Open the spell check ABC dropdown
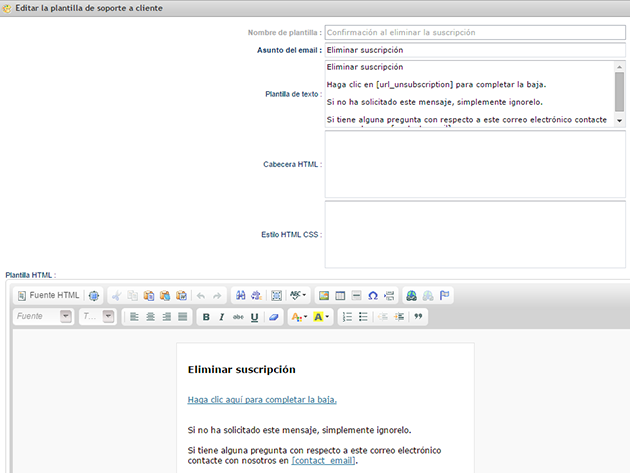Image resolution: width=630 pixels, height=473 pixels. tap(298, 295)
